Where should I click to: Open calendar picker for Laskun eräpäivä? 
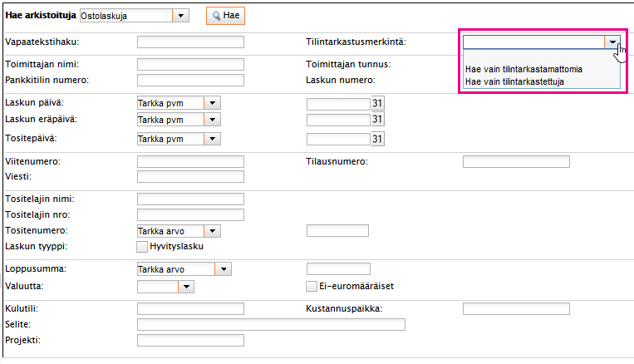pos(377,120)
